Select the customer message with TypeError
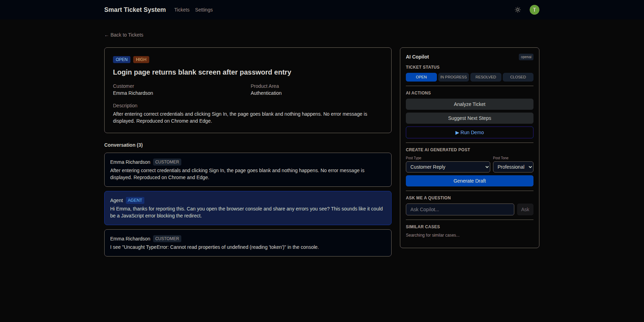 (248, 243)
